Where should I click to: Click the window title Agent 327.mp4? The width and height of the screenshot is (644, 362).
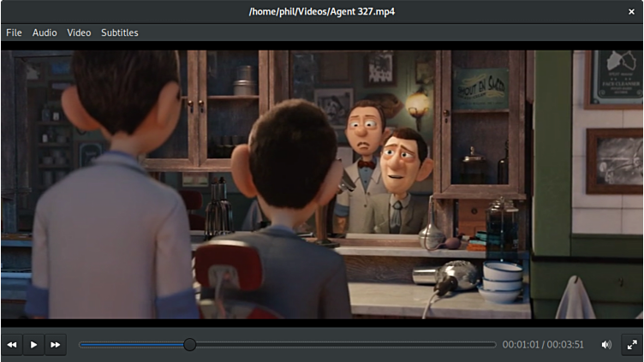[x=322, y=11]
